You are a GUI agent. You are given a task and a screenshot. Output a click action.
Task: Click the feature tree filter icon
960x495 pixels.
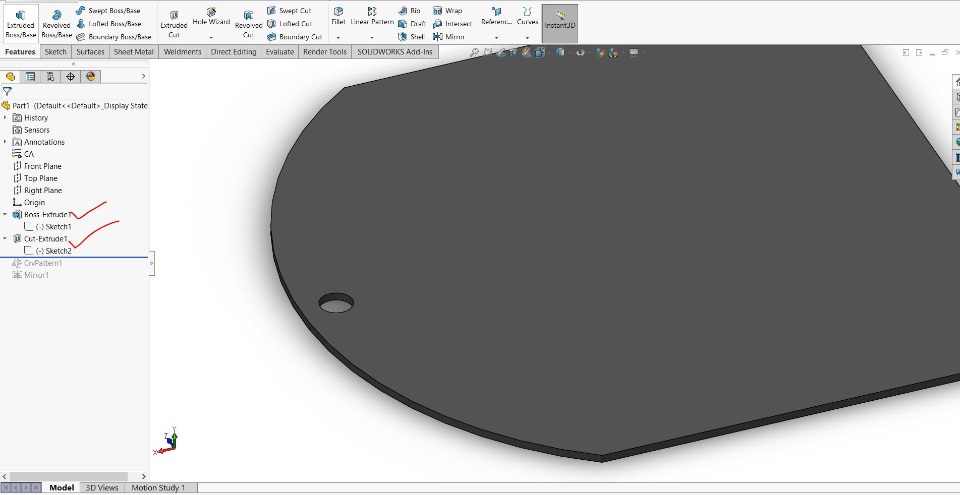(x=7, y=91)
